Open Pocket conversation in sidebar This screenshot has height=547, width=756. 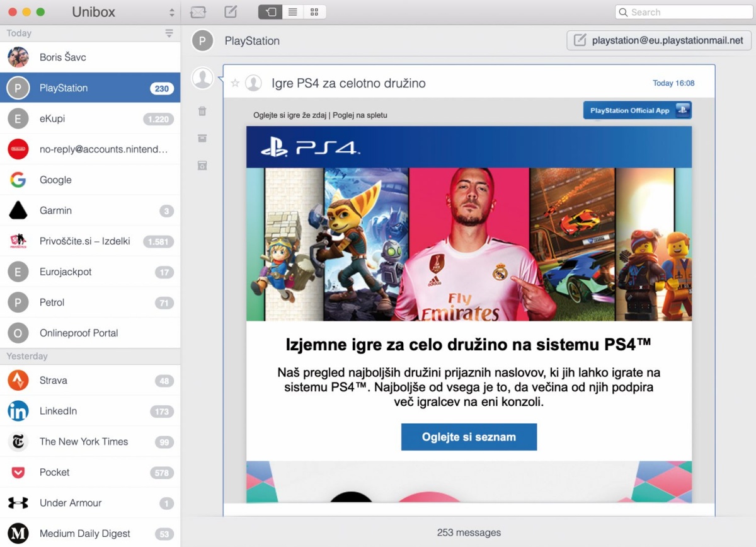(x=90, y=472)
